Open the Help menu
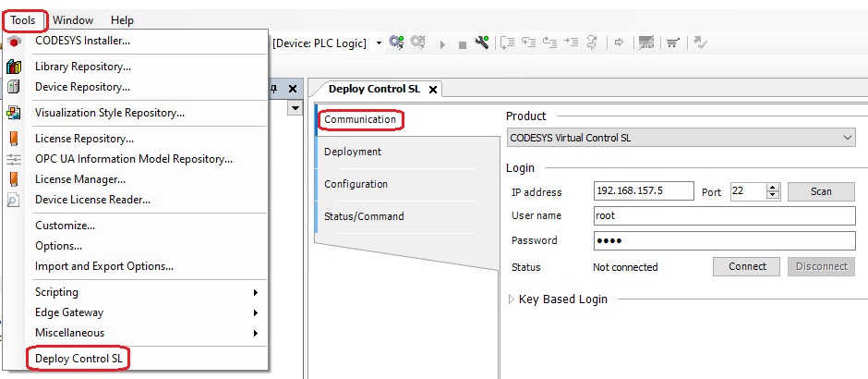The width and height of the screenshot is (868, 379). [x=122, y=20]
